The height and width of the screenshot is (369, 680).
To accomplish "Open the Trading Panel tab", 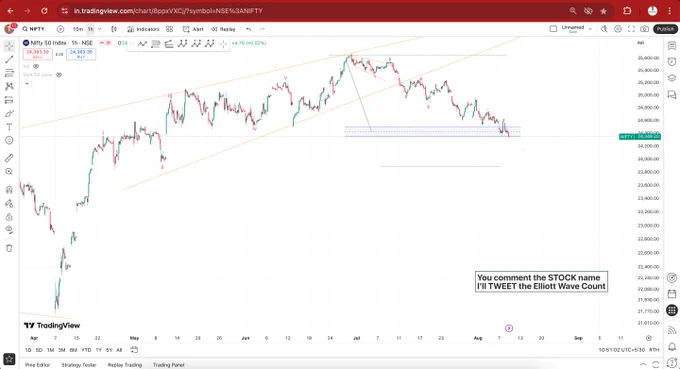I will [x=169, y=365].
